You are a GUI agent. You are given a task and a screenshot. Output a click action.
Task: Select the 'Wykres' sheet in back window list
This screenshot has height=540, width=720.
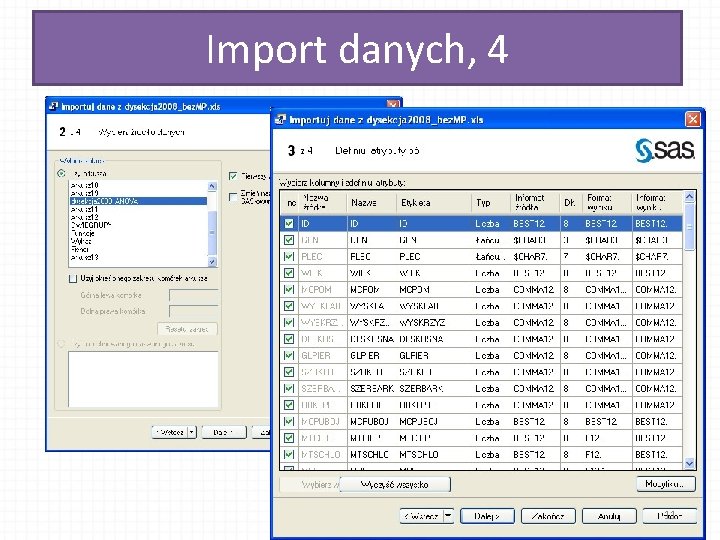(x=138, y=241)
